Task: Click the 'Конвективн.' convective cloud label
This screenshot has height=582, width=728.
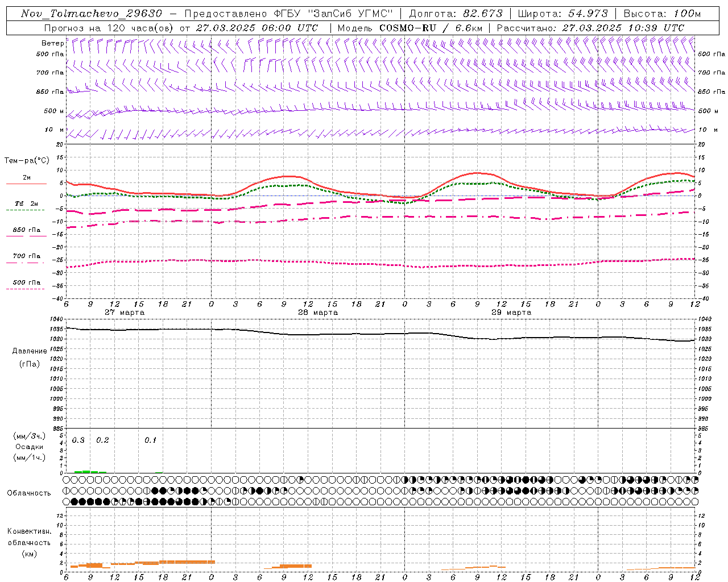Action: pyautogui.click(x=30, y=531)
